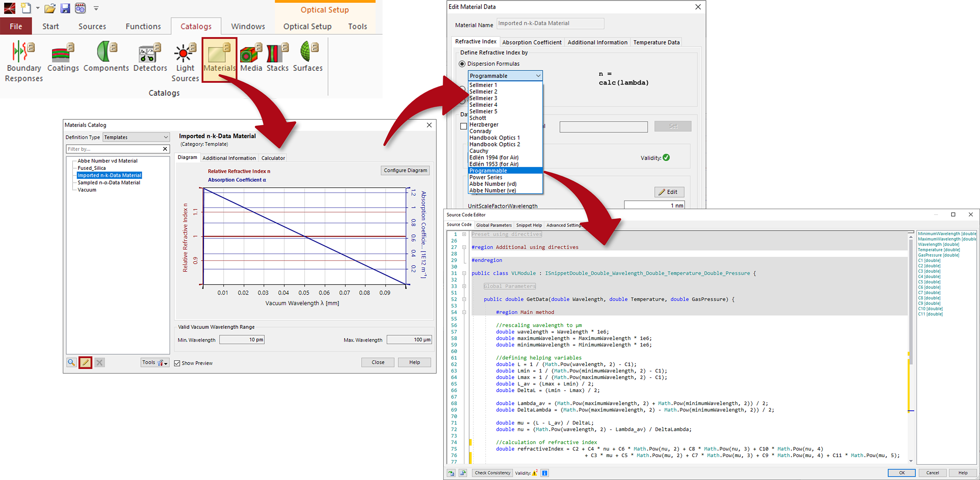The image size is (980, 480).
Task: Switch to the Absorption Coefficient tab
Action: coord(531,42)
